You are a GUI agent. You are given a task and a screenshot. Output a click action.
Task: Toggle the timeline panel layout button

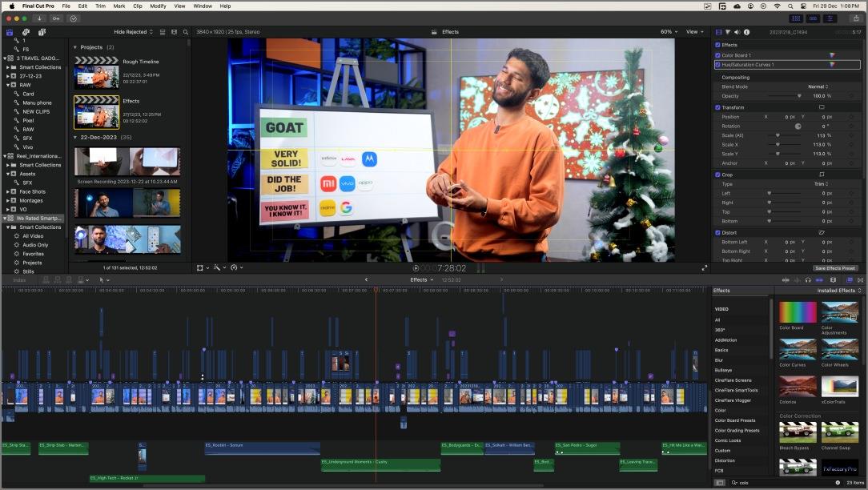(x=814, y=18)
